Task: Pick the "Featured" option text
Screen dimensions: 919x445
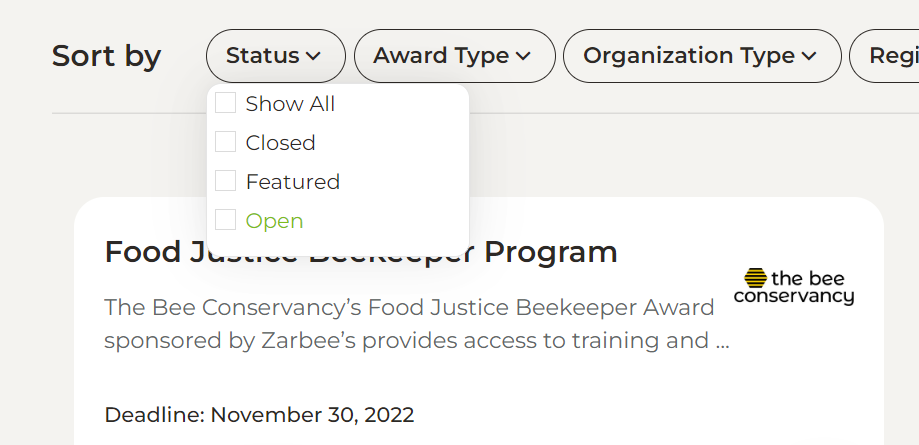Action: (293, 182)
